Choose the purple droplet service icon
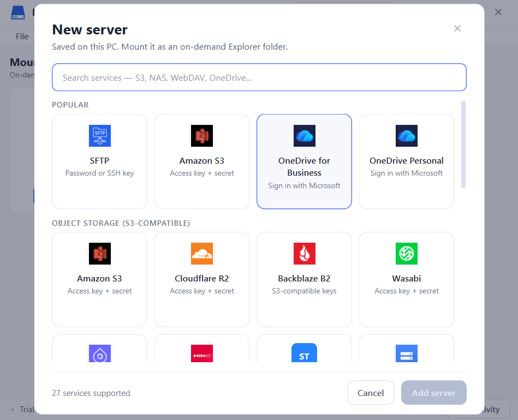Screen dimensions: 518x420 click(99, 353)
